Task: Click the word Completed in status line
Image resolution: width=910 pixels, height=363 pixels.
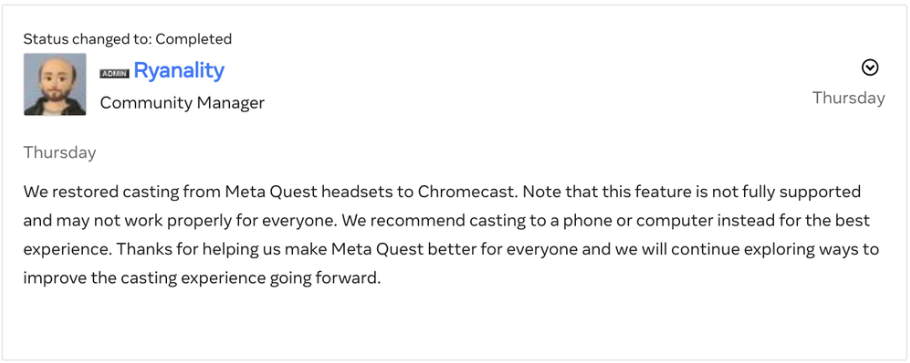Action: 194,39
